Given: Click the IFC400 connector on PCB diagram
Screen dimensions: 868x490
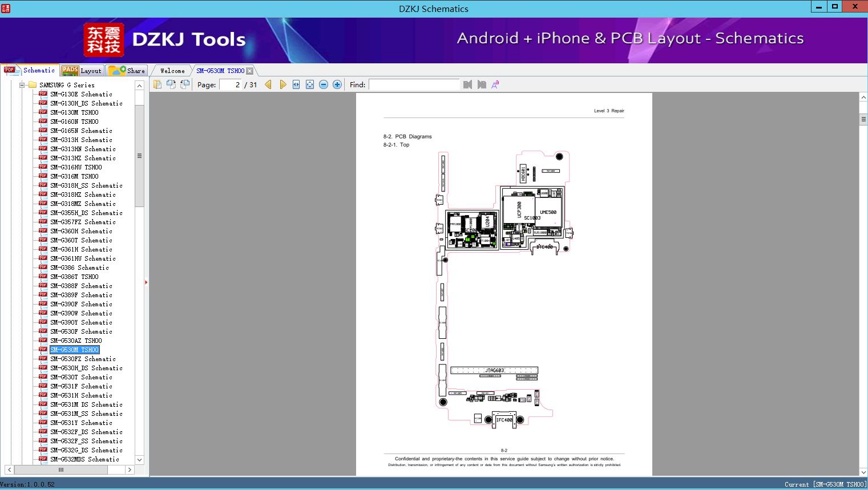Looking at the screenshot, I should (x=504, y=420).
